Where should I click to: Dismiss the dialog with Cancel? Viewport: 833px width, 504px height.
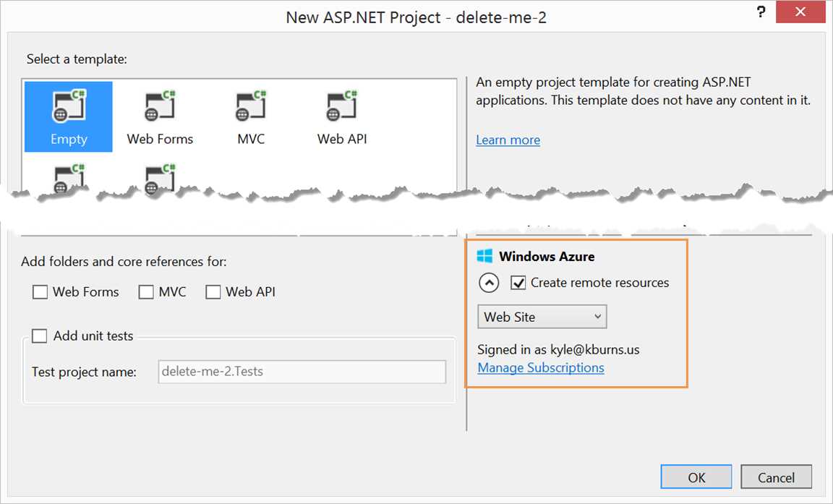click(776, 477)
